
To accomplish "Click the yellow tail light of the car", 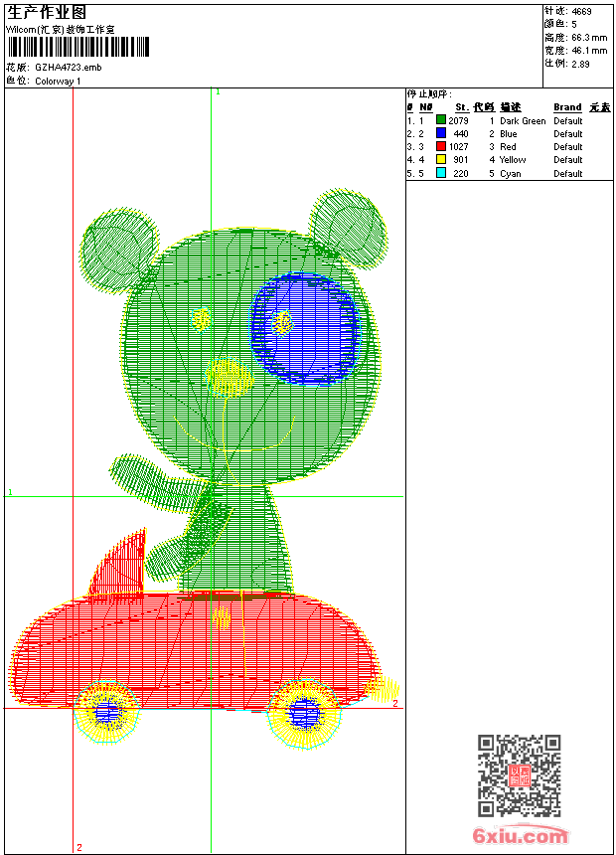I will tap(384, 689).
